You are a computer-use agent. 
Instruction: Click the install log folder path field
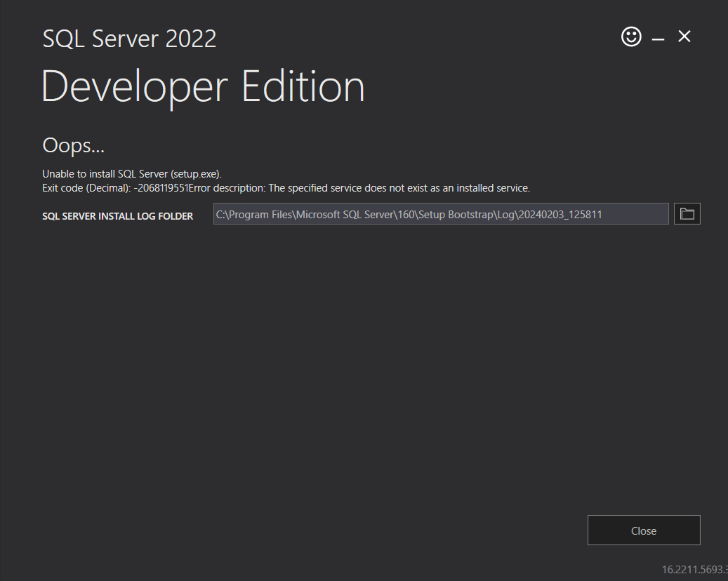tap(441, 214)
